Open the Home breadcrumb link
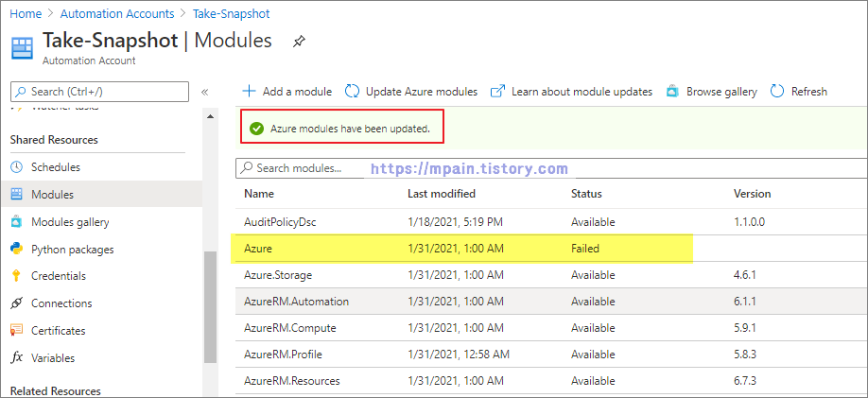Screen dimensions: 868x398 pyautogui.click(x=26, y=13)
